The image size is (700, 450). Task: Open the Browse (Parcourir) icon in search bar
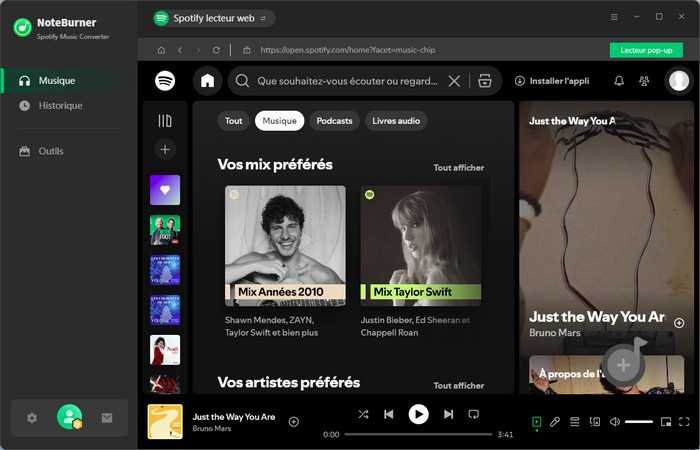pyautogui.click(x=485, y=81)
